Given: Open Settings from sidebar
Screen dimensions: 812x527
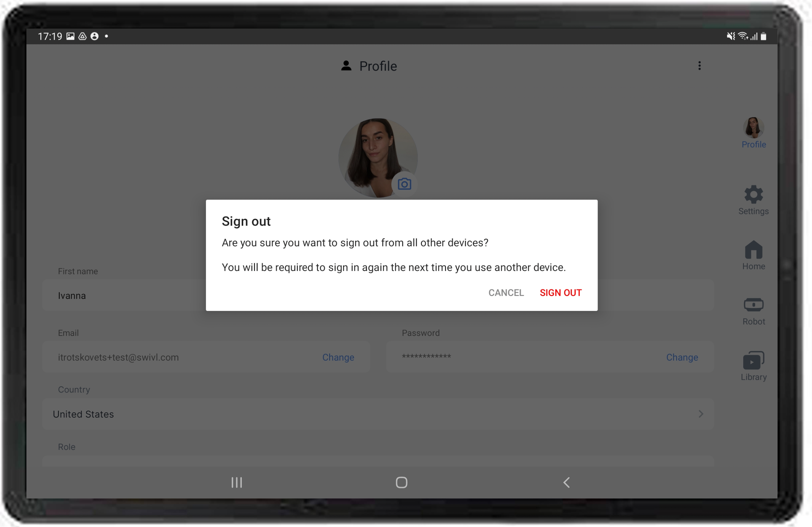Looking at the screenshot, I should click(754, 200).
